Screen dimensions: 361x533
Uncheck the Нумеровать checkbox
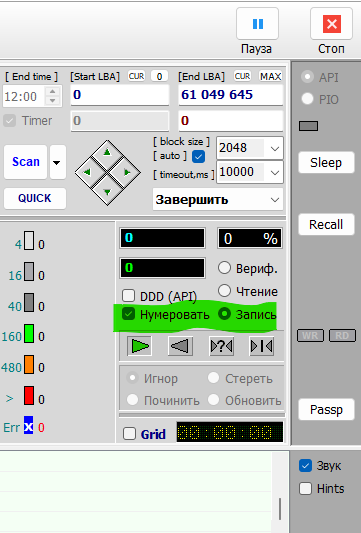tap(128, 314)
